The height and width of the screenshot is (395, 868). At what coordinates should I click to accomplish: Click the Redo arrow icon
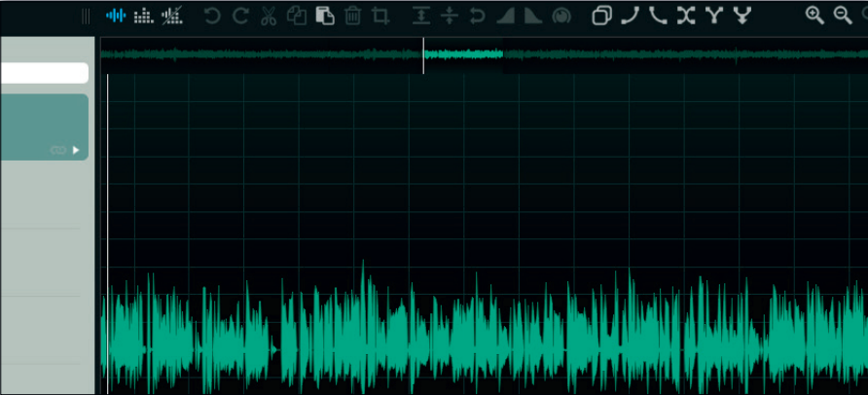coord(240,16)
